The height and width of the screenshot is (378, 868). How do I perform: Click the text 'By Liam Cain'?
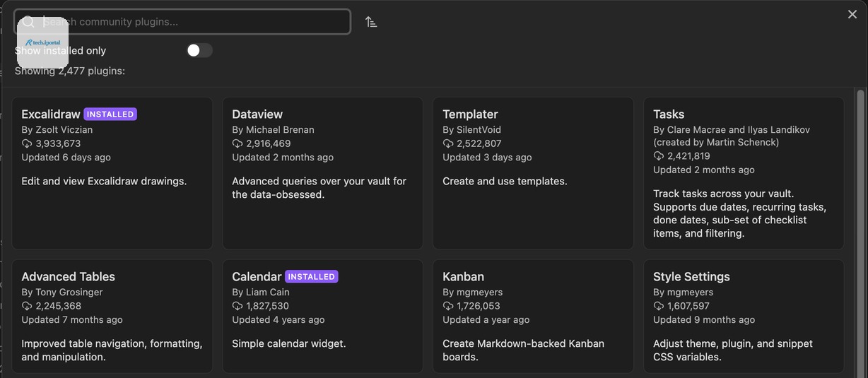261,293
